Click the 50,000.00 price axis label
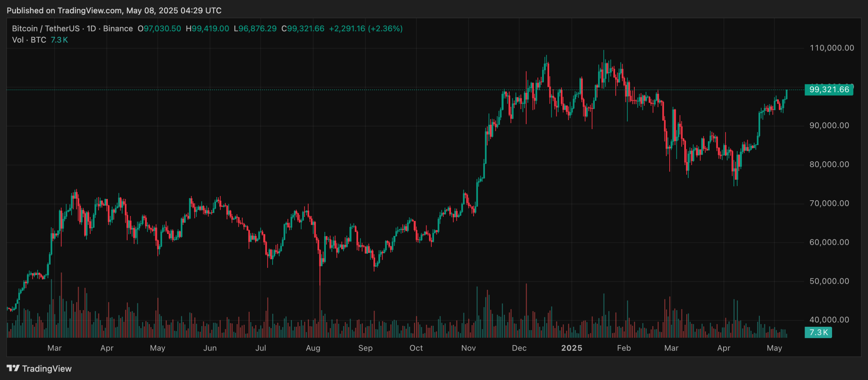This screenshot has width=868, height=380. (829, 281)
